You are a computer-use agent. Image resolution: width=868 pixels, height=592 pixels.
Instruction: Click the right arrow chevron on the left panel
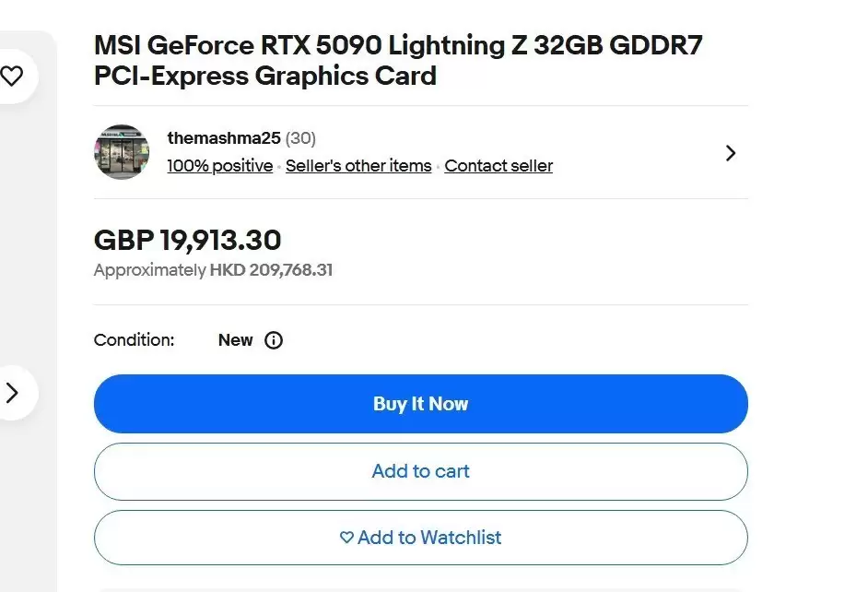pyautogui.click(x=14, y=393)
